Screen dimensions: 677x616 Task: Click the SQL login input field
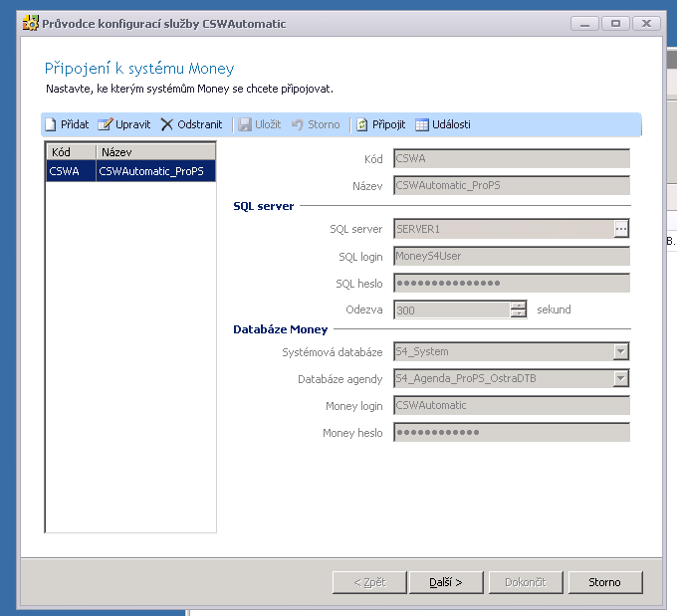click(x=512, y=256)
